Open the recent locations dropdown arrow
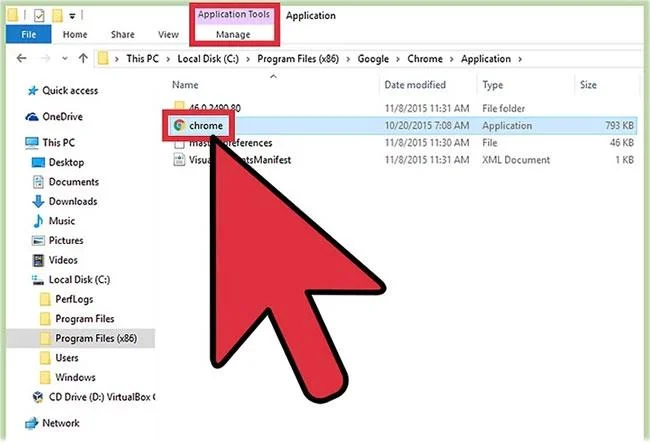650x444 pixels. (65, 59)
